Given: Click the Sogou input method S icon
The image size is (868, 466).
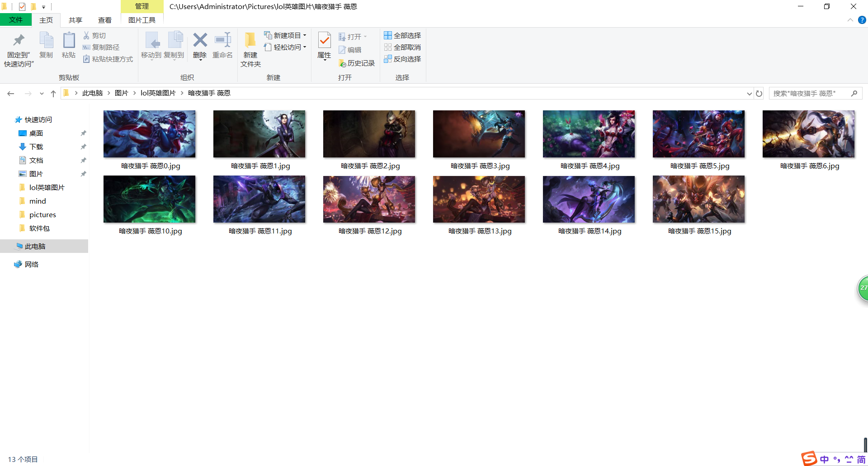Looking at the screenshot, I should pos(809,459).
